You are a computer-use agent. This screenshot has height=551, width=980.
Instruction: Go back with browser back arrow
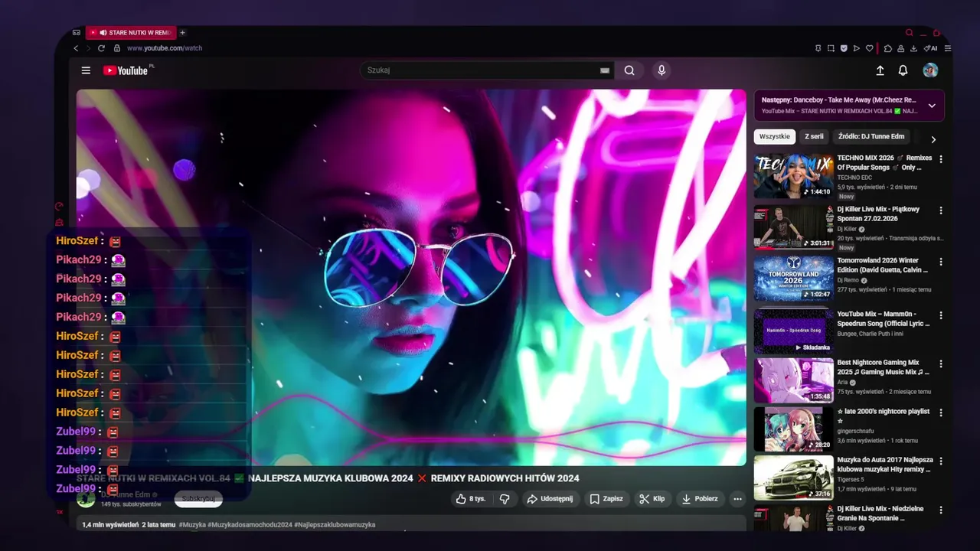coord(76,48)
